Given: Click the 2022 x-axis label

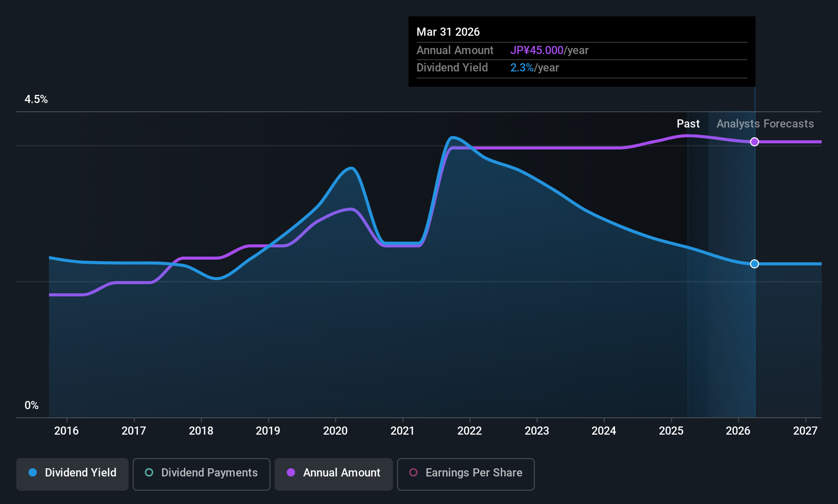Looking at the screenshot, I should click(x=470, y=431).
